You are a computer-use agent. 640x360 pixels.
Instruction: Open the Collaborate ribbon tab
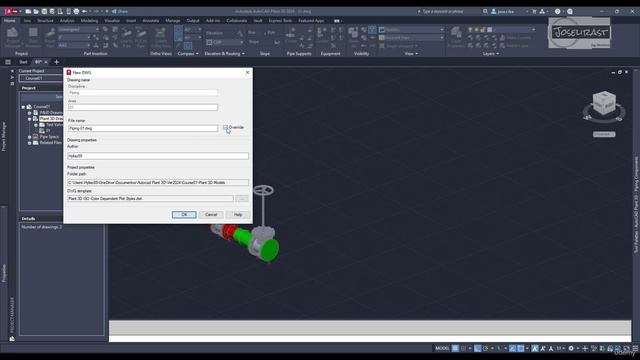point(236,20)
